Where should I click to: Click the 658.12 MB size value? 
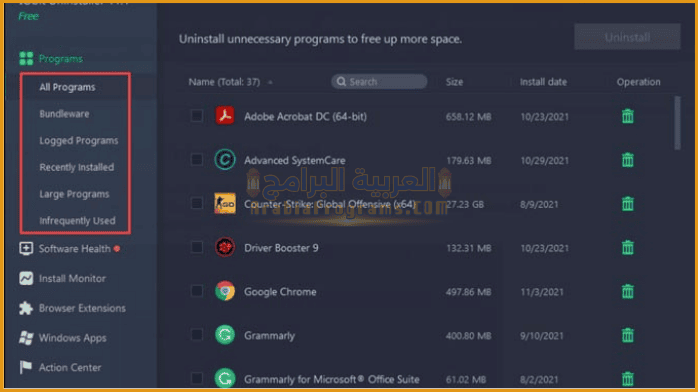tap(468, 117)
